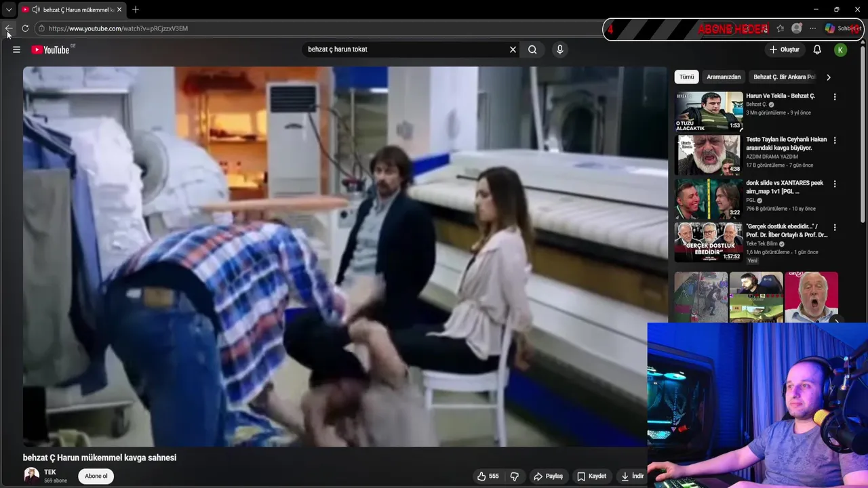This screenshot has height=488, width=868.
Task: Start voice search with microphone
Action: (559, 49)
